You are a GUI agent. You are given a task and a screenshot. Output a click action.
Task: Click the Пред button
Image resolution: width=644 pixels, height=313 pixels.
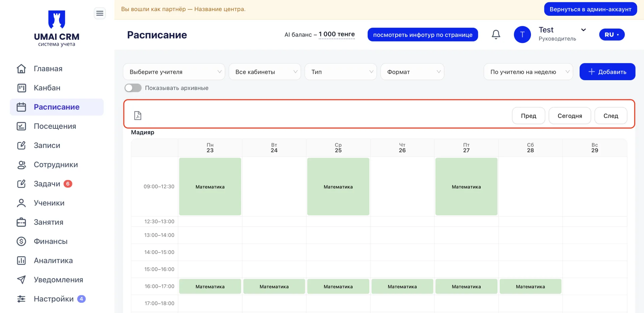(529, 116)
